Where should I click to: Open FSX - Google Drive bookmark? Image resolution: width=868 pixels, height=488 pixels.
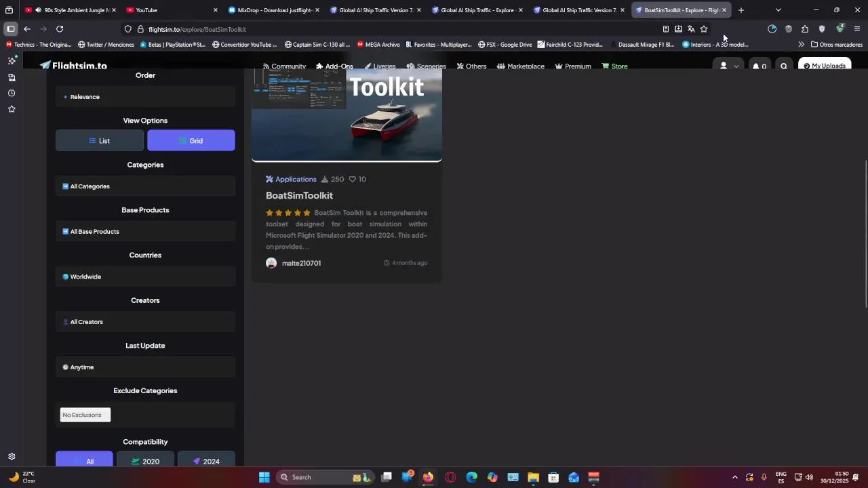pos(505,45)
